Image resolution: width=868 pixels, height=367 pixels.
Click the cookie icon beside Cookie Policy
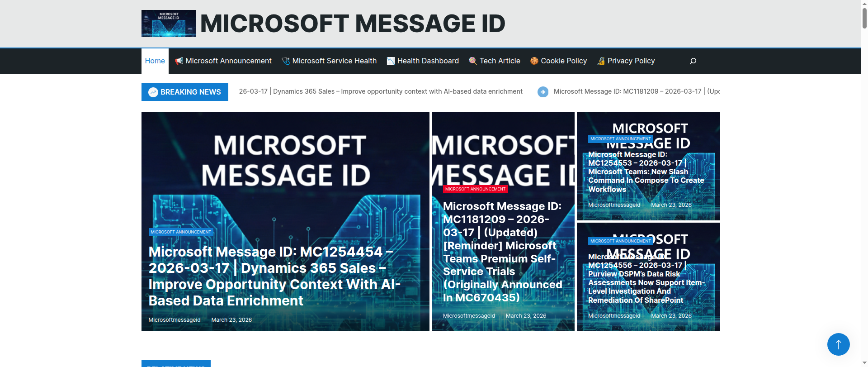[534, 61]
